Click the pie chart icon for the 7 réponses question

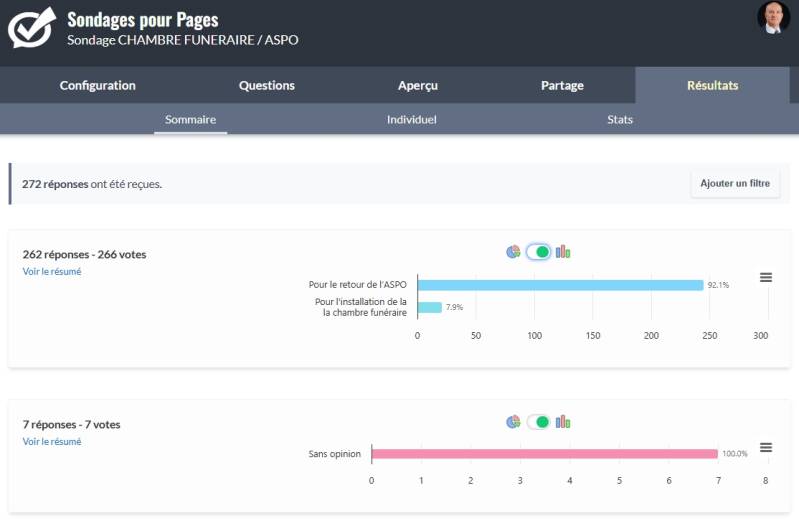(x=513, y=422)
